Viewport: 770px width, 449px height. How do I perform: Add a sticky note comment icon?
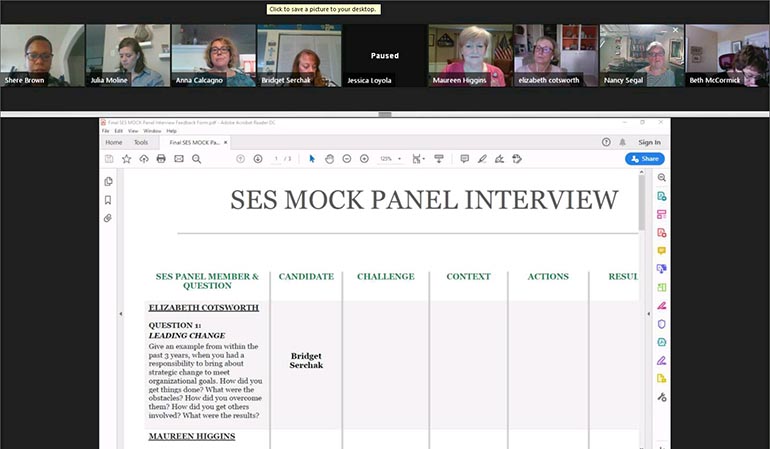coord(465,159)
